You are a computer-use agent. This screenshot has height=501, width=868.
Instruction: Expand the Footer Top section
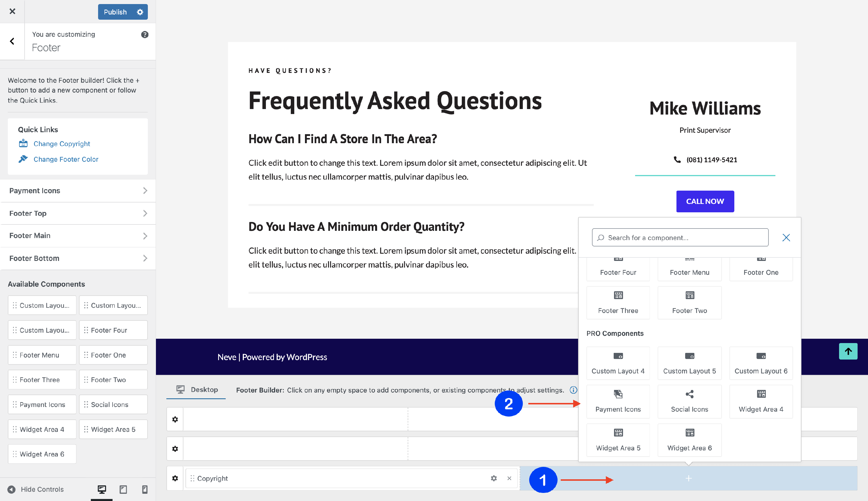point(78,213)
